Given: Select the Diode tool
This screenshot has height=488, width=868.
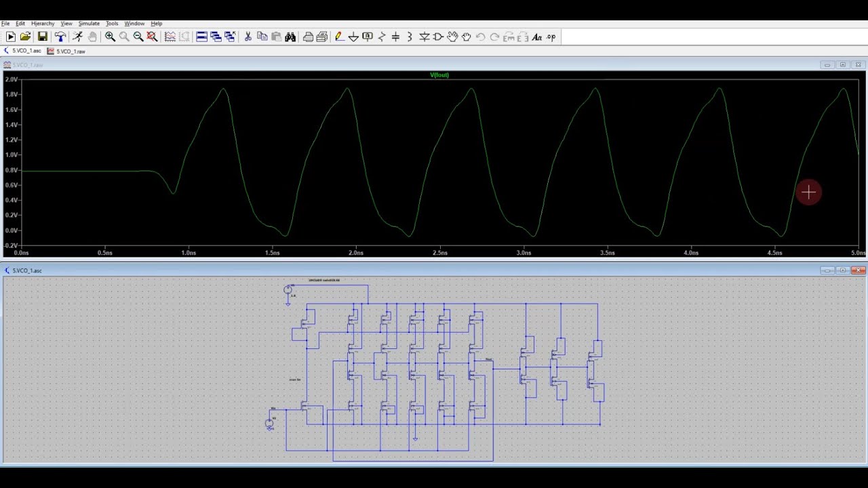Looking at the screenshot, I should coord(425,37).
